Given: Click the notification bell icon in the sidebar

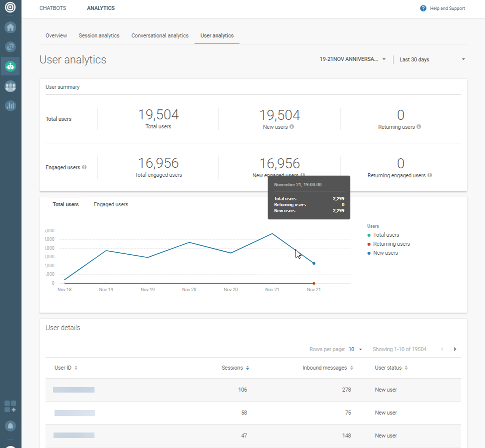Looking at the screenshot, I should click(x=10, y=425).
